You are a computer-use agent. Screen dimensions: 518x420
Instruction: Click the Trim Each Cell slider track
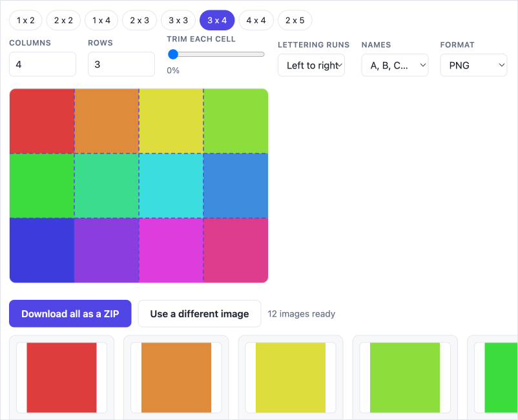coord(216,54)
